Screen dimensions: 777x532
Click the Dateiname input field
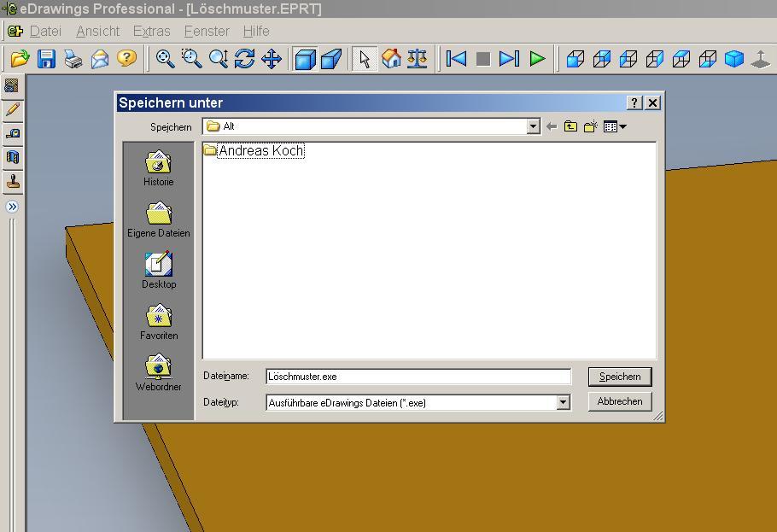click(418, 377)
